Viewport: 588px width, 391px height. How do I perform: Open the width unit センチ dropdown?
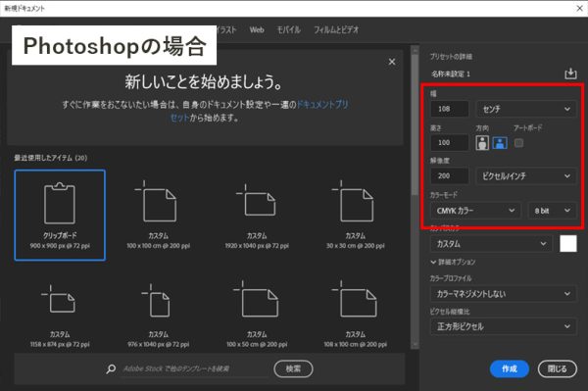coord(526,109)
